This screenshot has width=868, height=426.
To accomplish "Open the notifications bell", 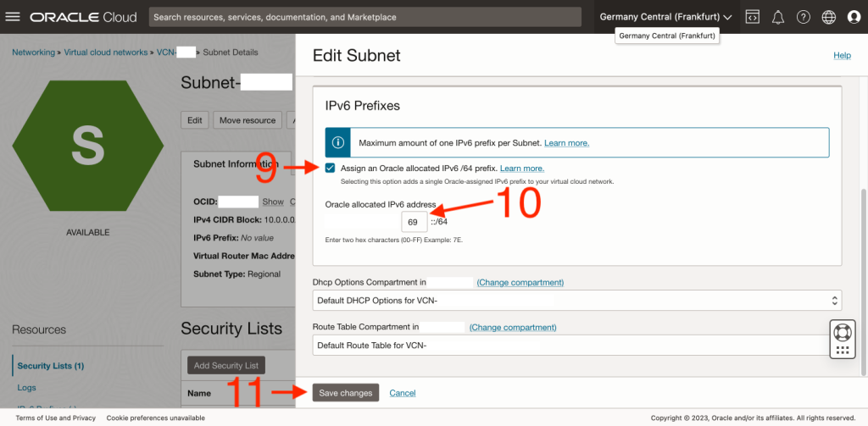I will pyautogui.click(x=777, y=17).
